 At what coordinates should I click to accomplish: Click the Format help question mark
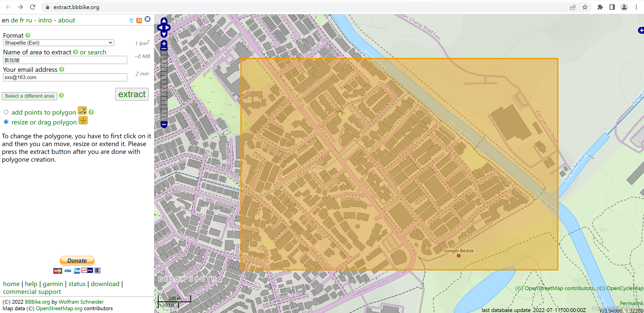(28, 36)
